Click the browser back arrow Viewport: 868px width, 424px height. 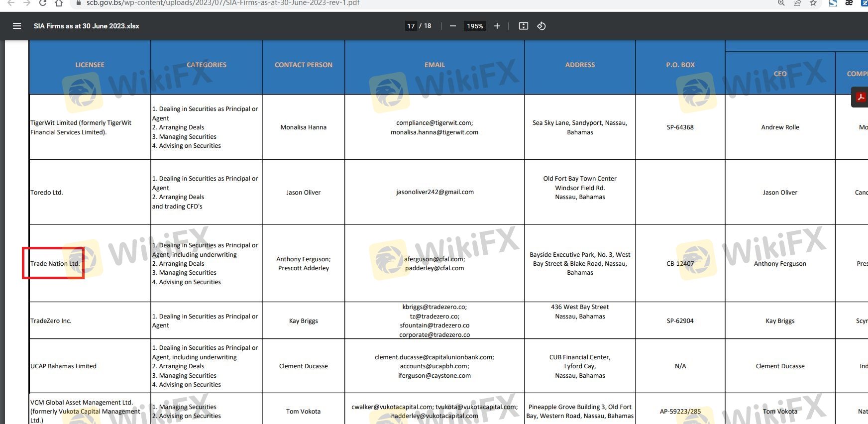coord(11,3)
